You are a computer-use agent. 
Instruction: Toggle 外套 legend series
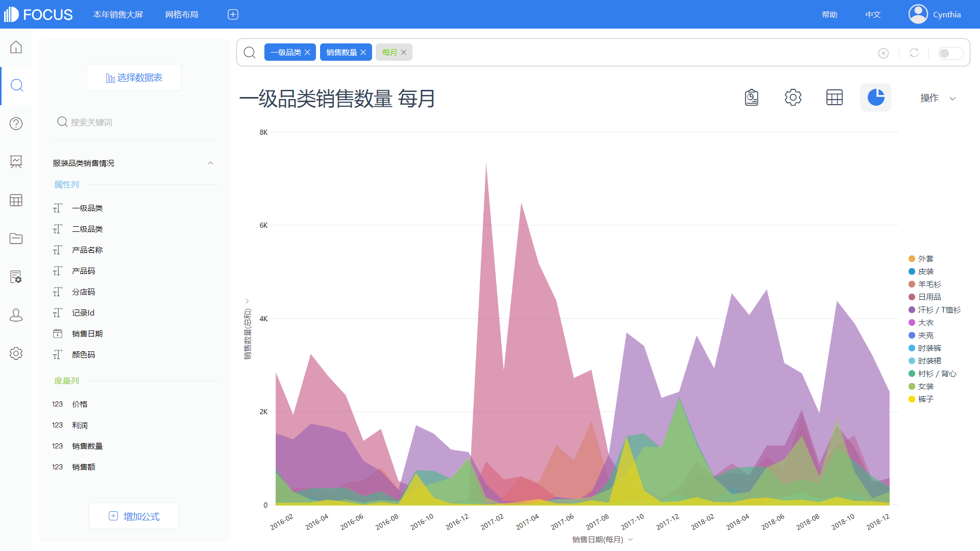pos(921,258)
